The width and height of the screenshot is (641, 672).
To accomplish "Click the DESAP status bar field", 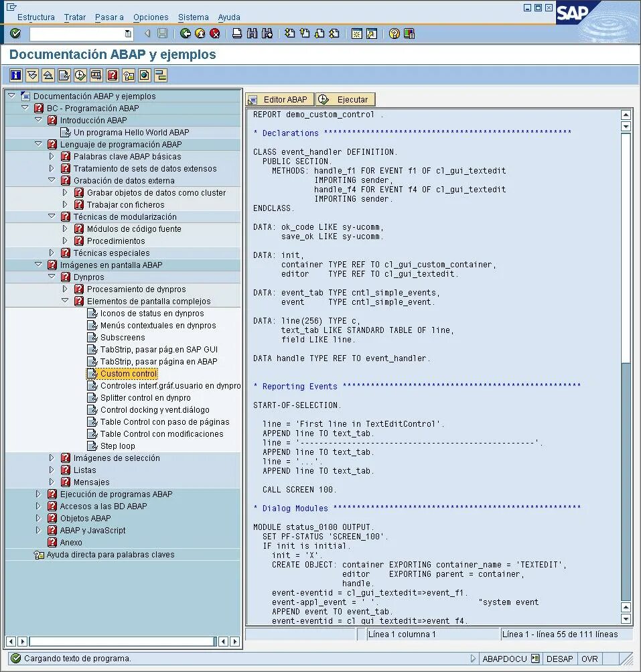I will [x=559, y=659].
